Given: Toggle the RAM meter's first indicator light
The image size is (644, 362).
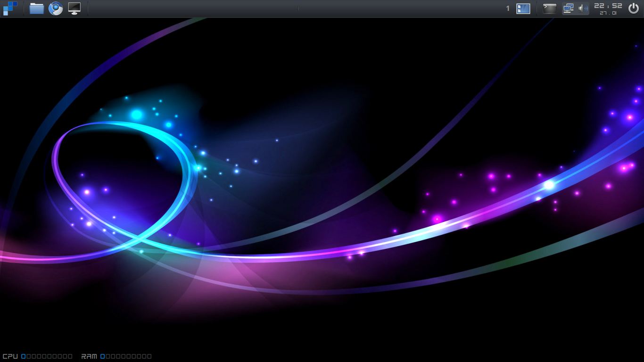Looking at the screenshot, I should pos(102,356).
